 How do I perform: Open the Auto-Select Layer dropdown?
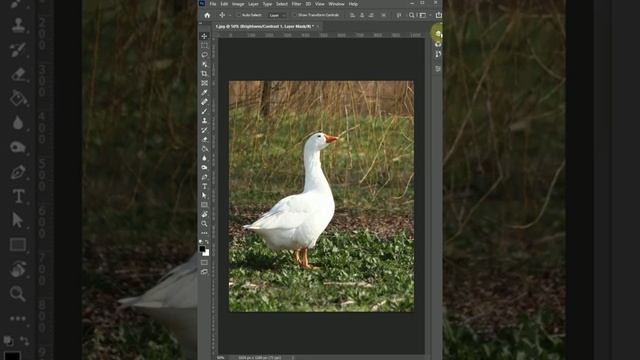[277, 15]
